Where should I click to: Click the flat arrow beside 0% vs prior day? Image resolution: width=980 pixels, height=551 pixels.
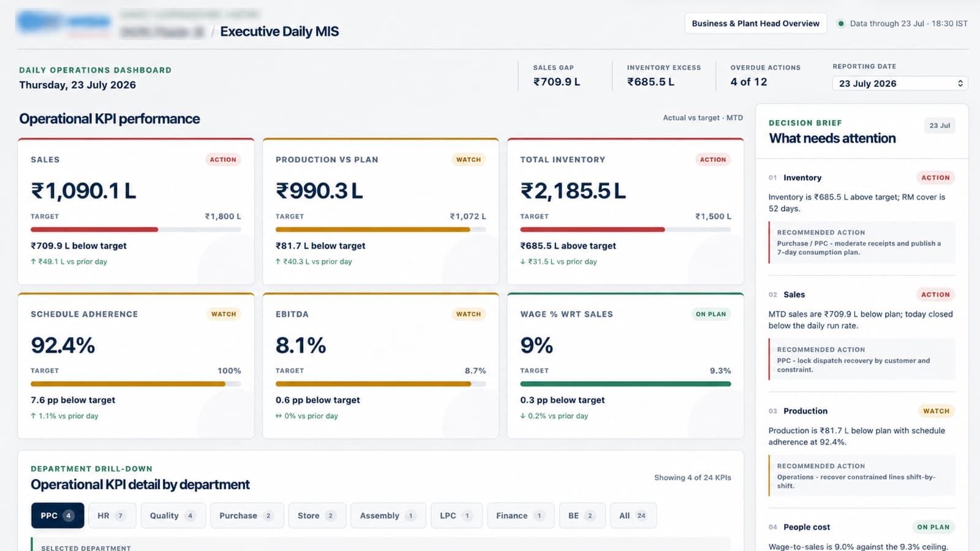279,416
